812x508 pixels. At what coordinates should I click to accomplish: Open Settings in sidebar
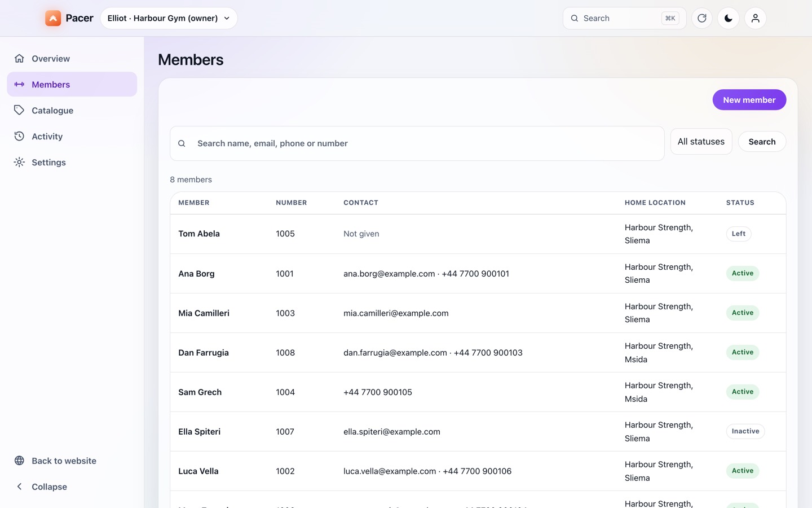coord(72,162)
